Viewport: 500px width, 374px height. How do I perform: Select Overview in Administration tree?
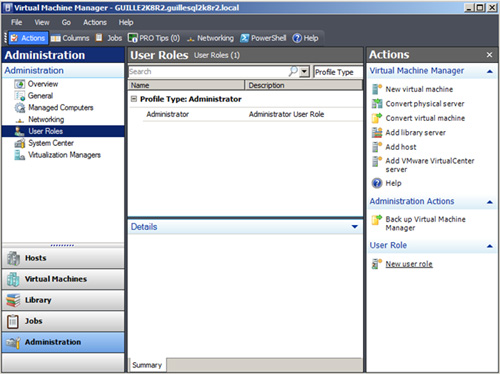coord(43,84)
